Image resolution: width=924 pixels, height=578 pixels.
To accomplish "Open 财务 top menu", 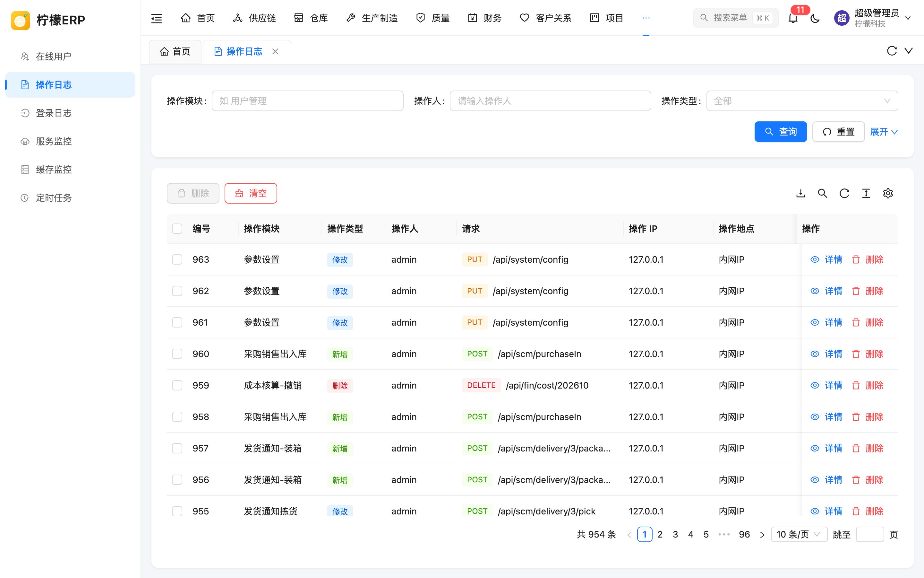I will point(484,18).
